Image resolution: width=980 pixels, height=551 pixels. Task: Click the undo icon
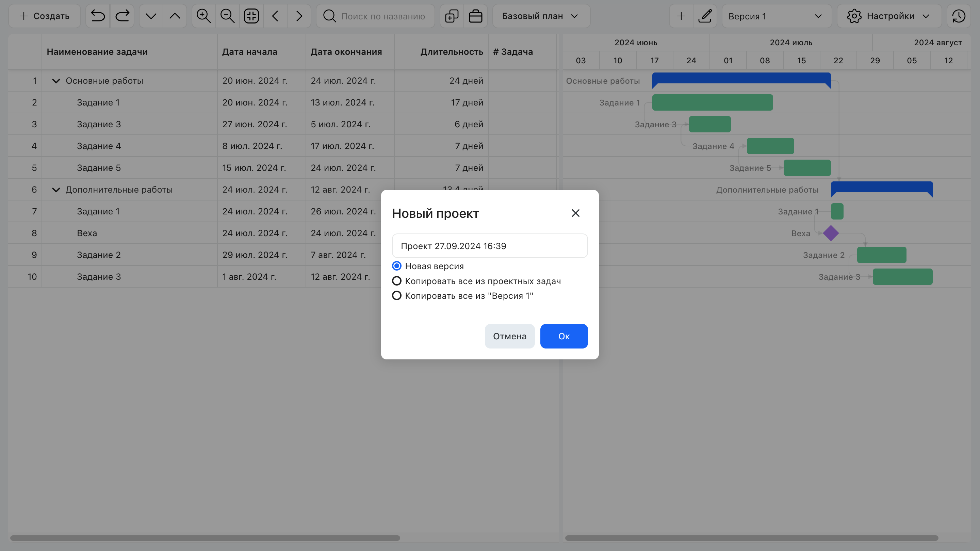(x=98, y=16)
